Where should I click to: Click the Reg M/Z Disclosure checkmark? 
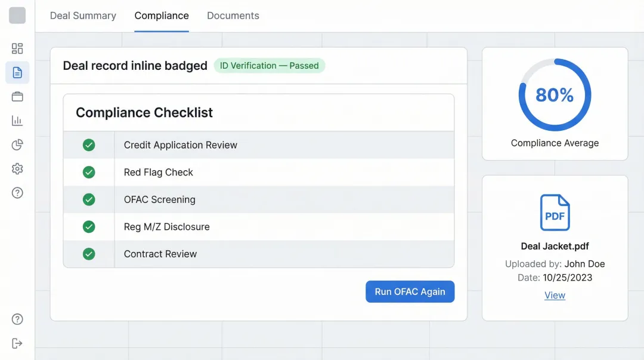click(89, 227)
